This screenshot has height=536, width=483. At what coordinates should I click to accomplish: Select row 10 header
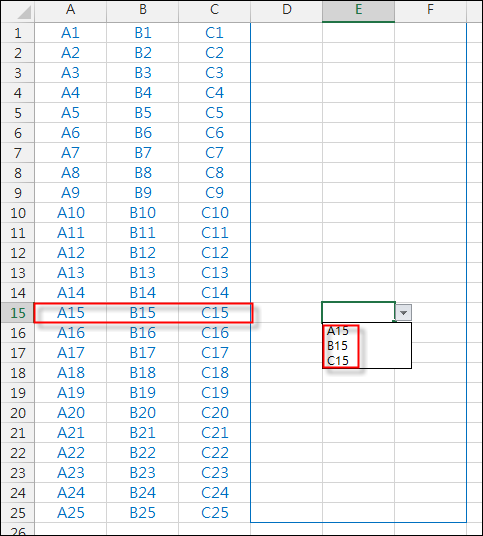[x=18, y=213]
